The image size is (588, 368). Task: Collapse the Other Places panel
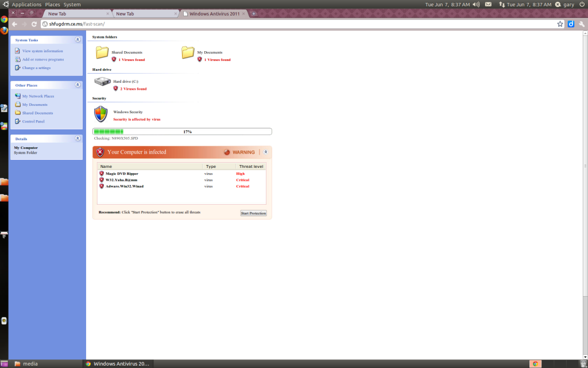pyautogui.click(x=78, y=85)
